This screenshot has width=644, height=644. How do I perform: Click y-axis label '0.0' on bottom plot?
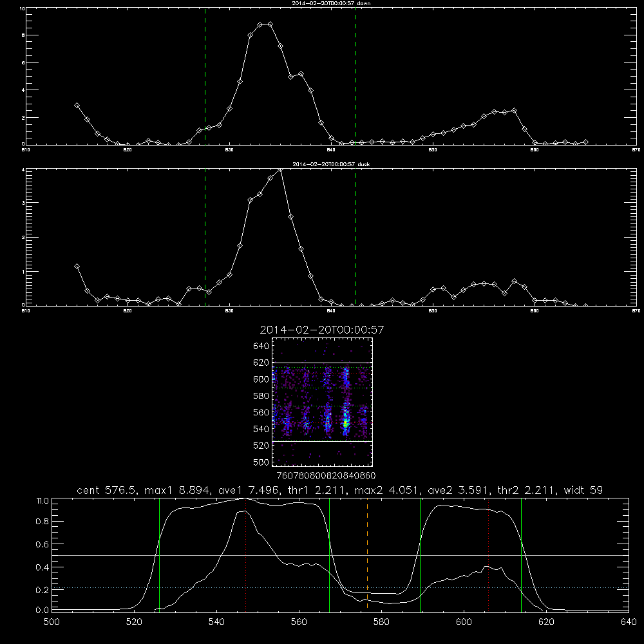click(x=43, y=611)
